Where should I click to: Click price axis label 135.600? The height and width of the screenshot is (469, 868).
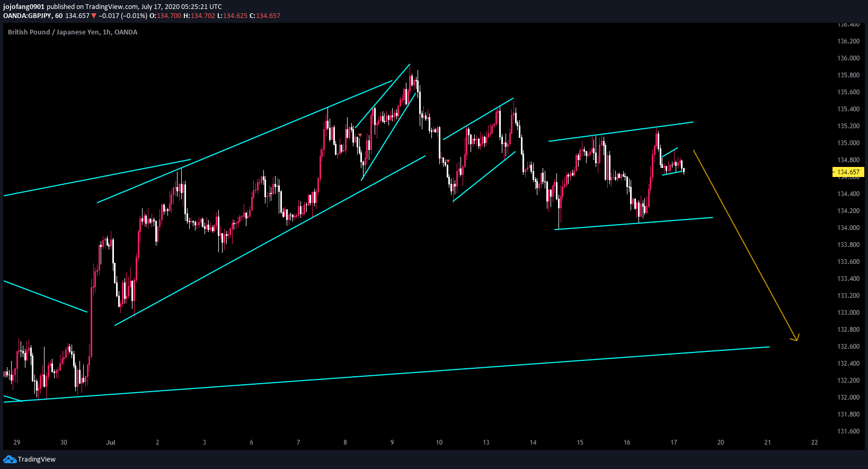848,92
